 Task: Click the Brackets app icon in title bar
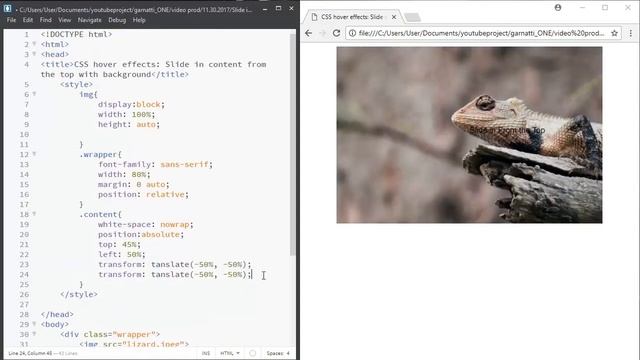(x=7, y=8)
